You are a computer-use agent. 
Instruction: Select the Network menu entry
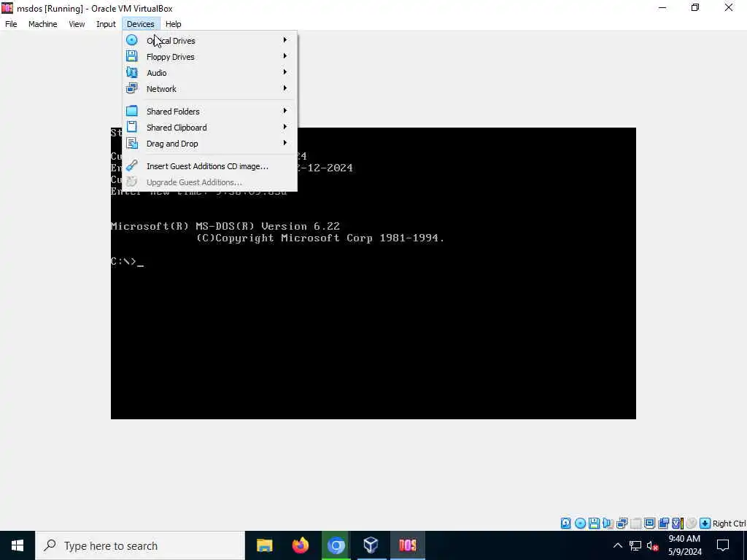click(209, 89)
